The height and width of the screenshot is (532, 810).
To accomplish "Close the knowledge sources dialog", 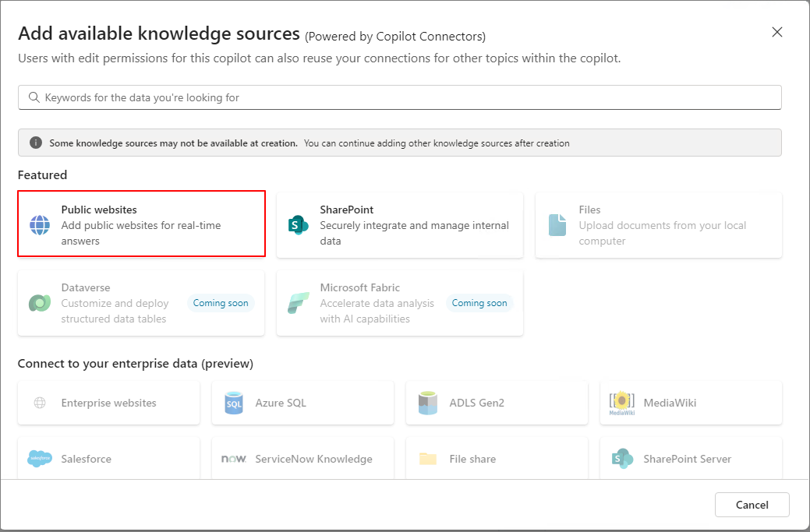I will point(777,32).
